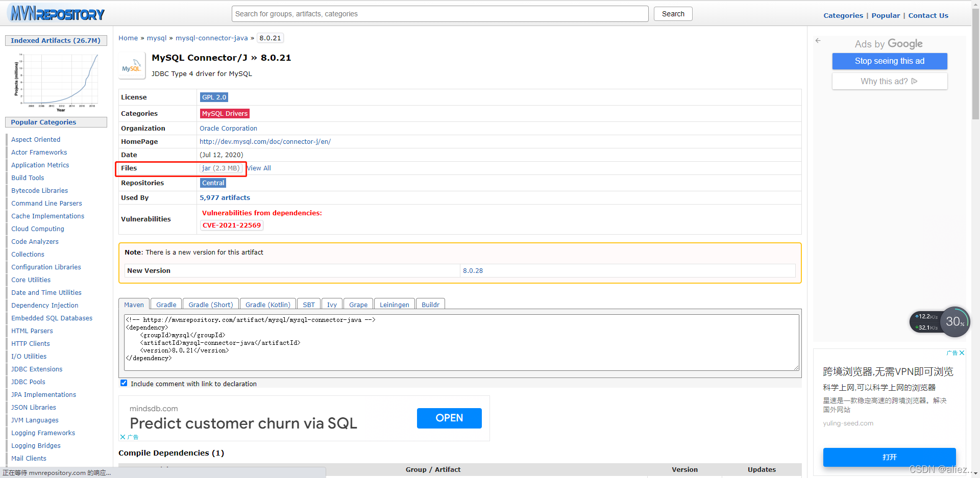This screenshot has width=980, height=478.
Task: Click the Central repository tag
Action: click(213, 183)
